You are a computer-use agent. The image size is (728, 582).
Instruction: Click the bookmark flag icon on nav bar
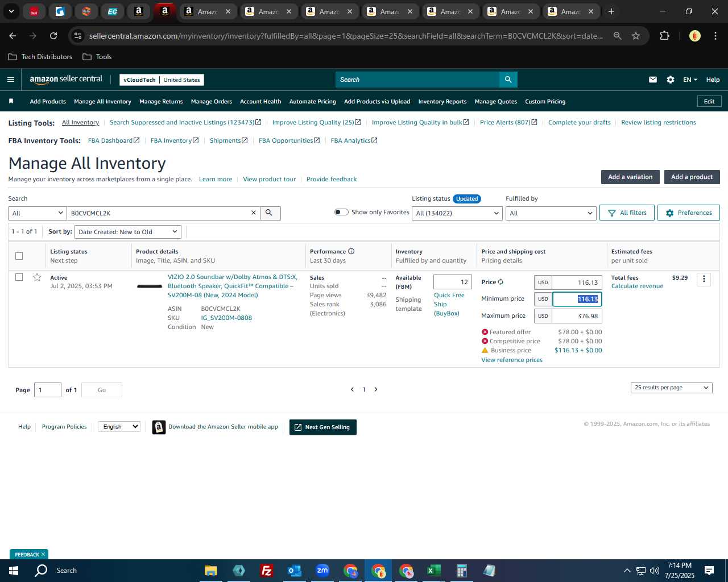coord(11,101)
